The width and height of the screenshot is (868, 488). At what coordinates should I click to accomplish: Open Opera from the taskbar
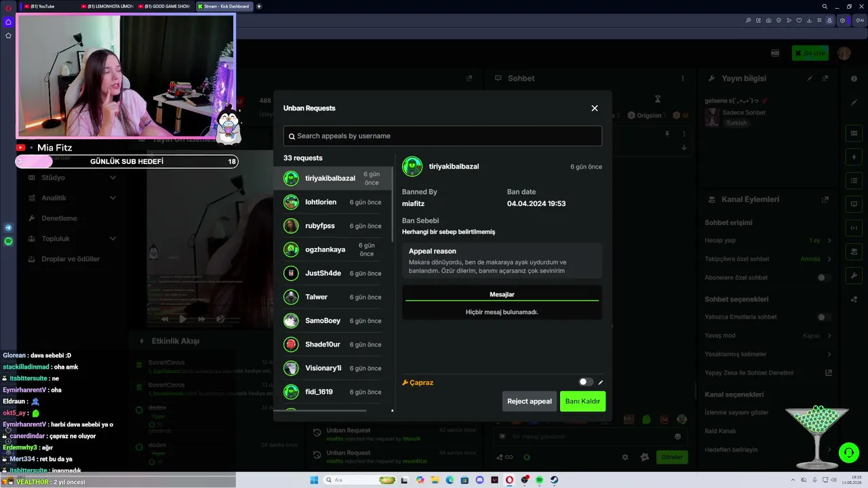pyautogui.click(x=509, y=480)
